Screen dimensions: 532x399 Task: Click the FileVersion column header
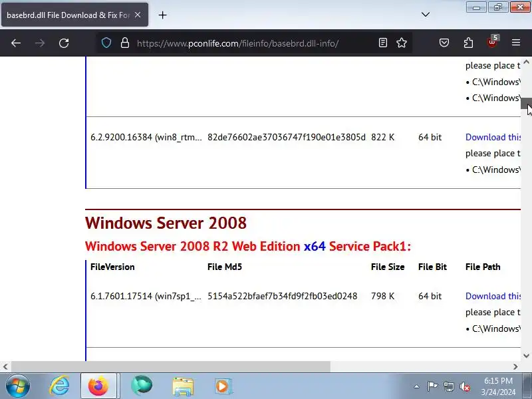pos(112,267)
